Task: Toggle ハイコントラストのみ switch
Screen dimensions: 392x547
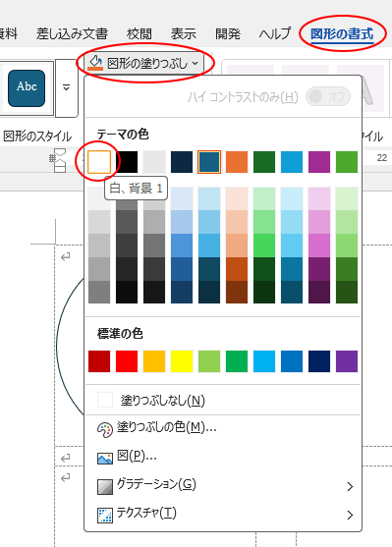Action: [328, 96]
